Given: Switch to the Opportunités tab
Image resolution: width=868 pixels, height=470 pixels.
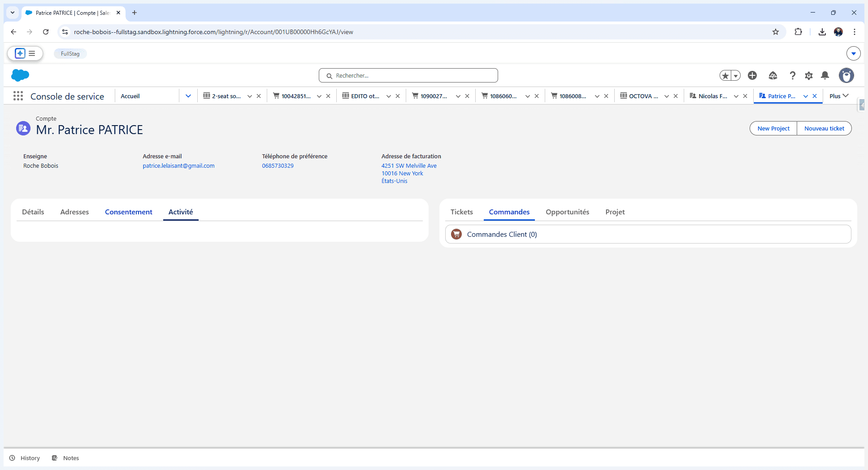Looking at the screenshot, I should pyautogui.click(x=568, y=212).
